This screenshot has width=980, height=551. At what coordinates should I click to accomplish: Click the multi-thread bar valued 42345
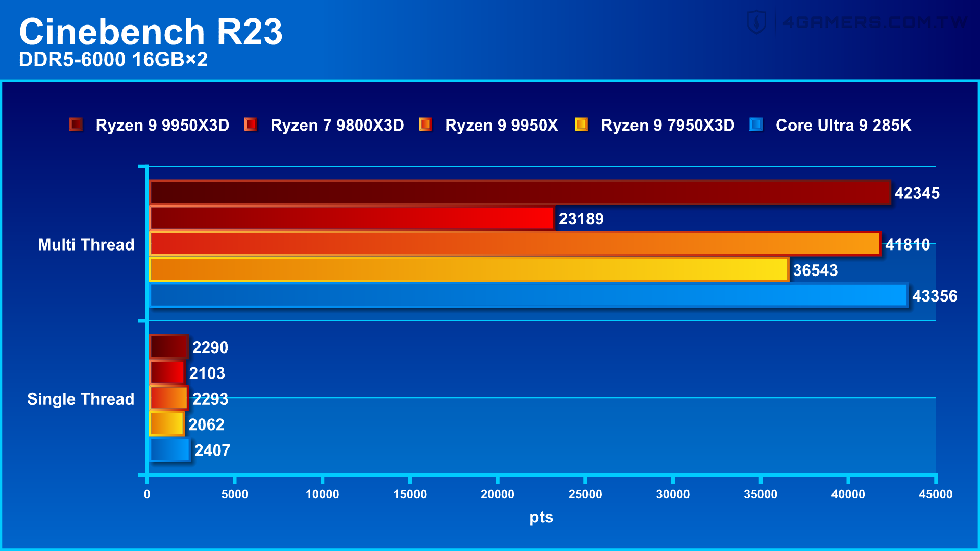pyautogui.click(x=520, y=192)
